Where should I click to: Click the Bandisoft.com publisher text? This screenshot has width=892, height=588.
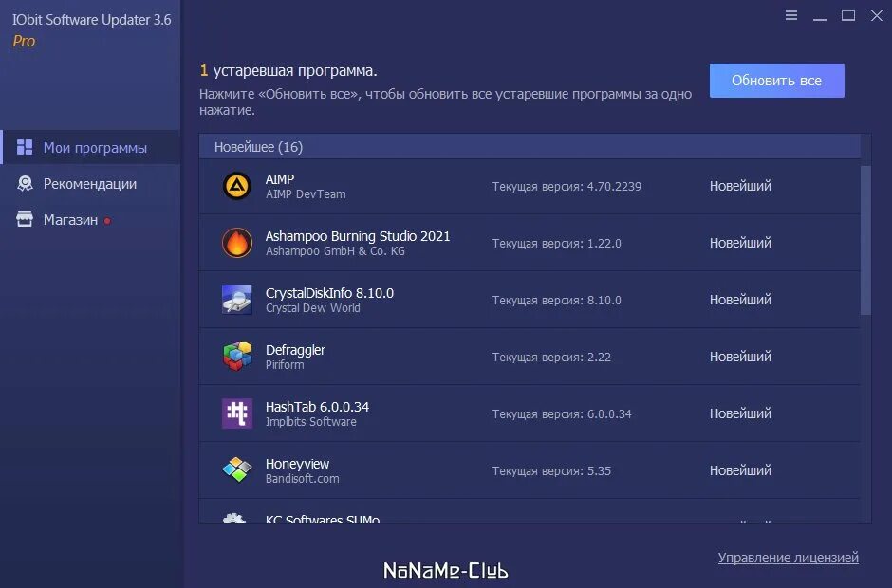click(x=302, y=478)
